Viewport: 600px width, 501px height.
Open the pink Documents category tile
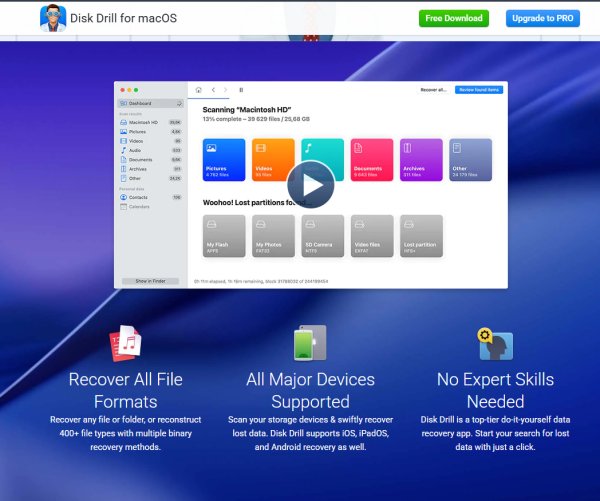coord(372,160)
